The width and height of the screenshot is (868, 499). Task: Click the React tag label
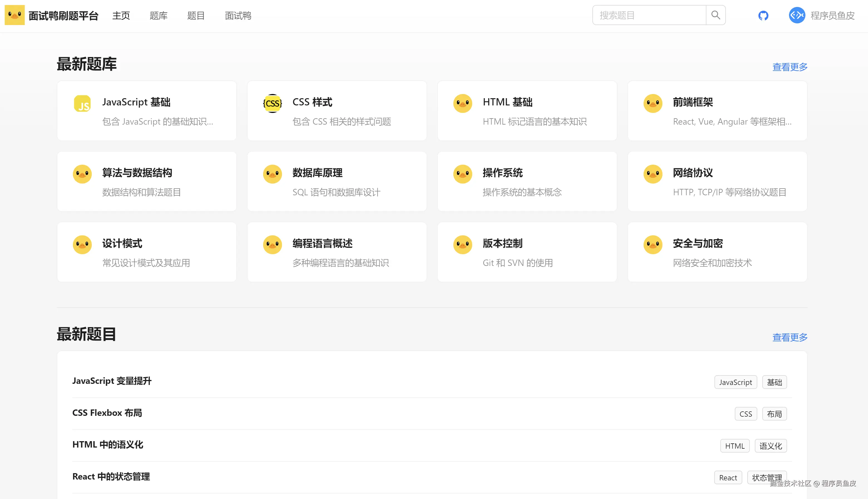(x=728, y=478)
